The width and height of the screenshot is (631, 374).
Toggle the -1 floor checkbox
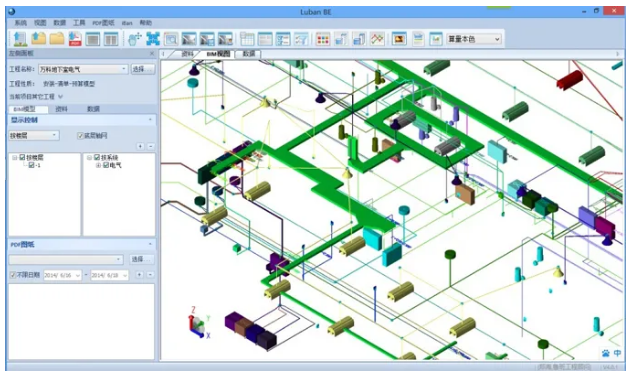coord(31,165)
